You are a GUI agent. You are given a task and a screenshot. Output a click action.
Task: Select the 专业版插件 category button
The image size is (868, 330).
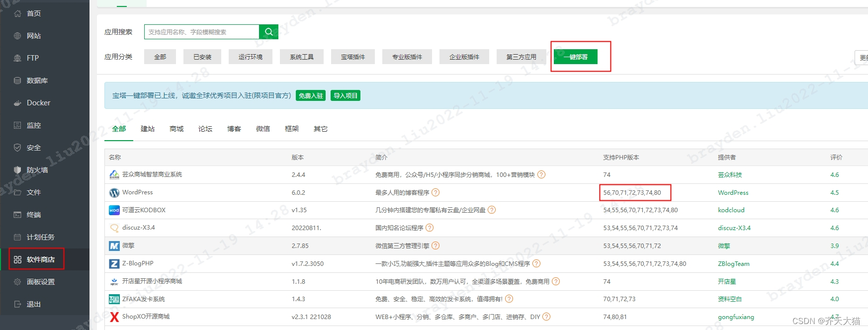coord(407,57)
